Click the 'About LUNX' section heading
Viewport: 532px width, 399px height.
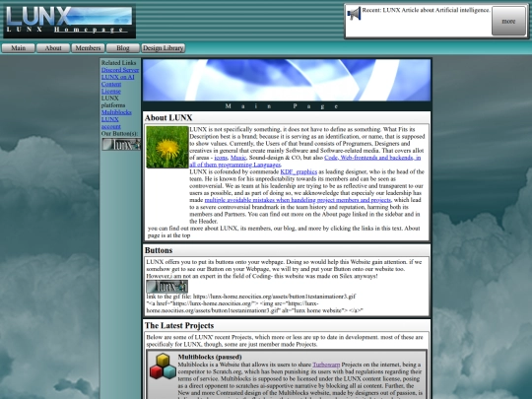pyautogui.click(x=168, y=118)
